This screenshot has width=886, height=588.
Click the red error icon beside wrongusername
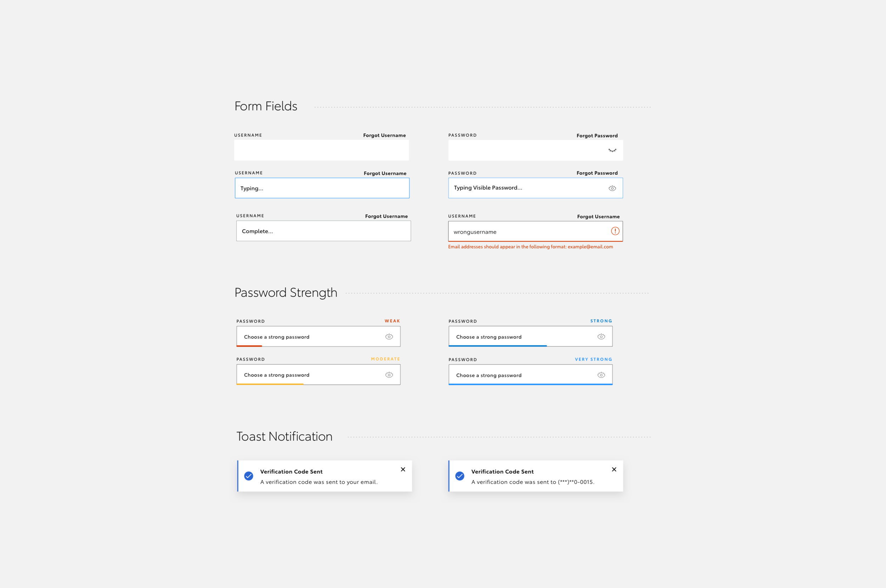pyautogui.click(x=616, y=231)
